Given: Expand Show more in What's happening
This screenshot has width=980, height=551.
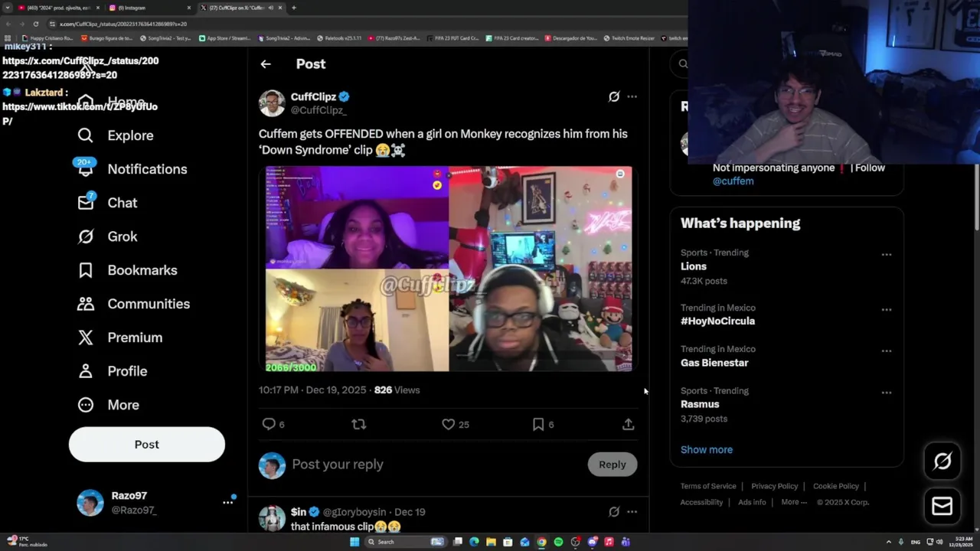Looking at the screenshot, I should click(x=707, y=450).
